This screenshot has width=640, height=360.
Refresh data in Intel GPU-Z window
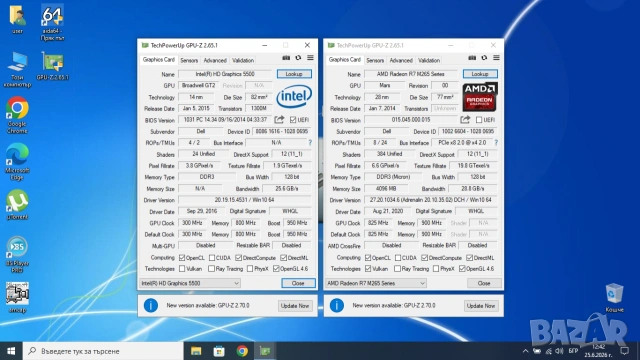point(298,58)
